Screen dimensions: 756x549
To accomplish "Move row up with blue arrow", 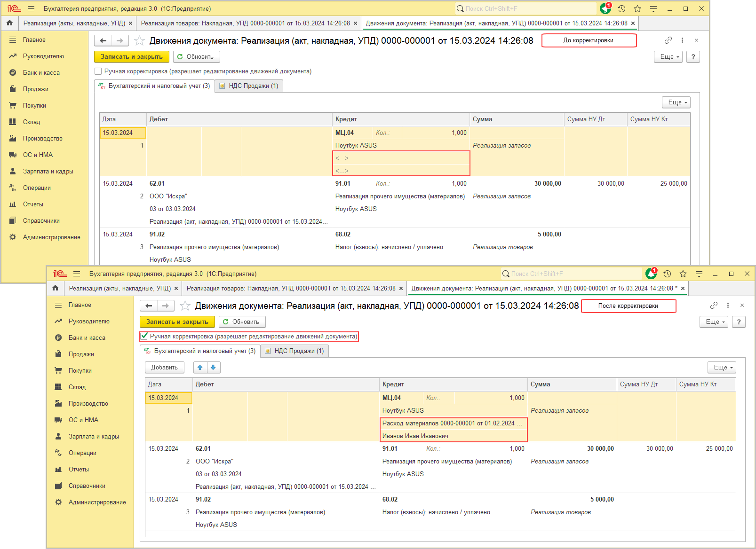I will point(200,368).
